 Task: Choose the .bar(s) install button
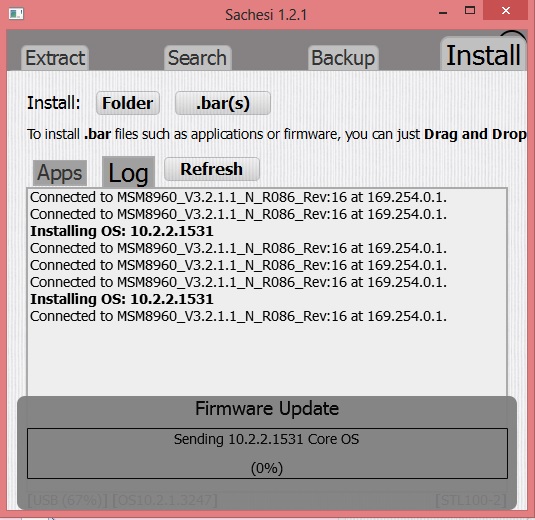223,103
